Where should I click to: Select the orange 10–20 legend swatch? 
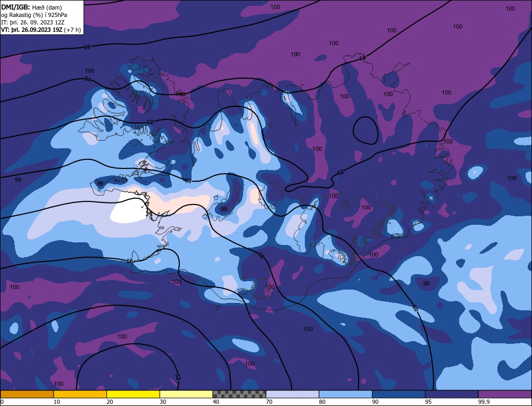pyautogui.click(x=80, y=394)
